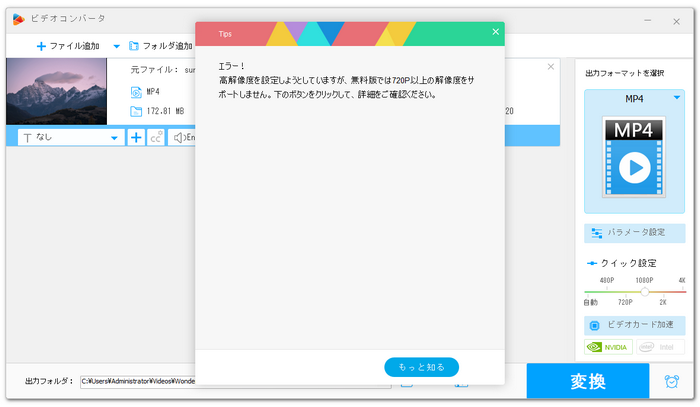The image size is (700, 407).
Task: Click the large MP4 format image
Action: (x=634, y=157)
